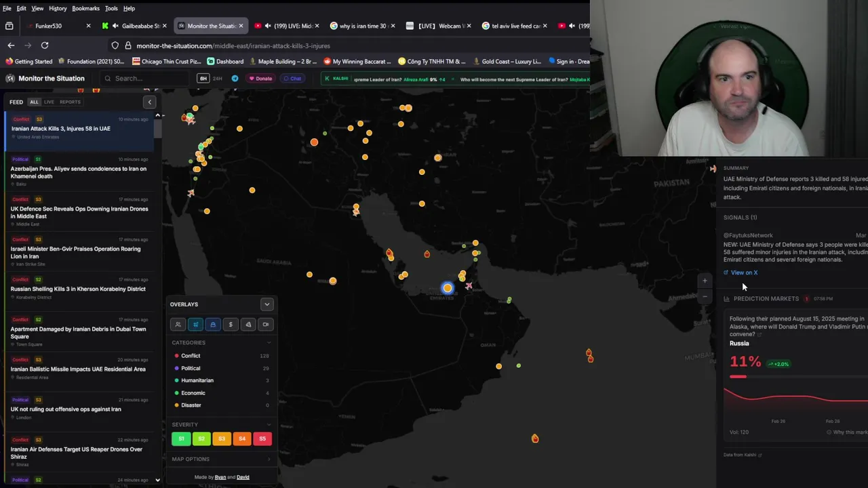Screen dimensions: 868x488
Task: Switch to the tel aviv live feed tab
Action: coord(513,26)
